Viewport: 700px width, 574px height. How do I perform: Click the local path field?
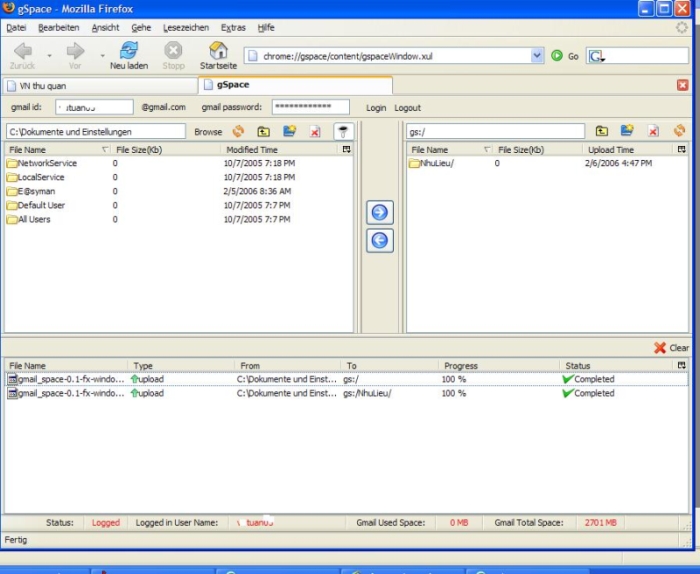(x=96, y=132)
